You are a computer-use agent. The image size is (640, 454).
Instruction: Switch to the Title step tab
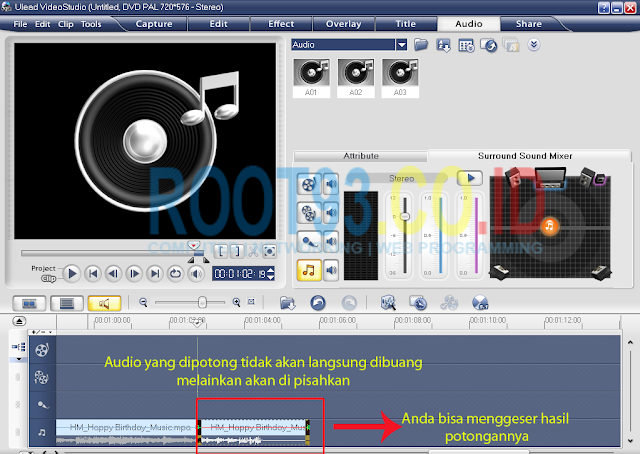(x=406, y=24)
